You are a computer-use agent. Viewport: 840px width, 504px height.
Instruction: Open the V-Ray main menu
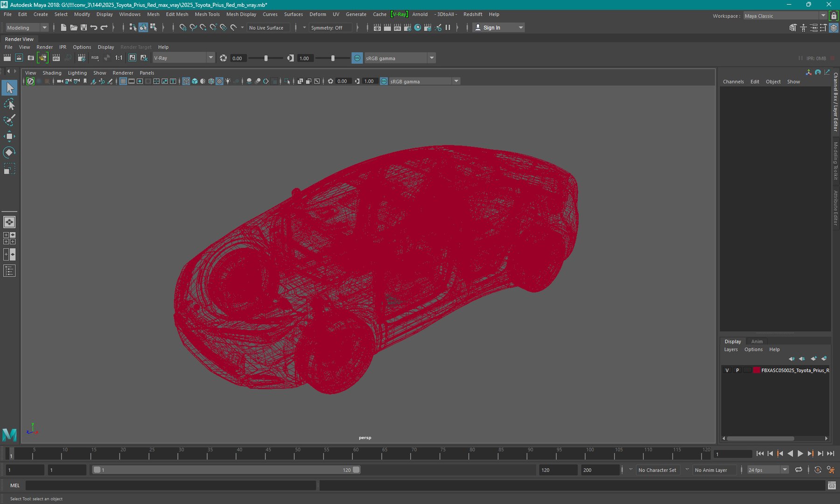[399, 14]
